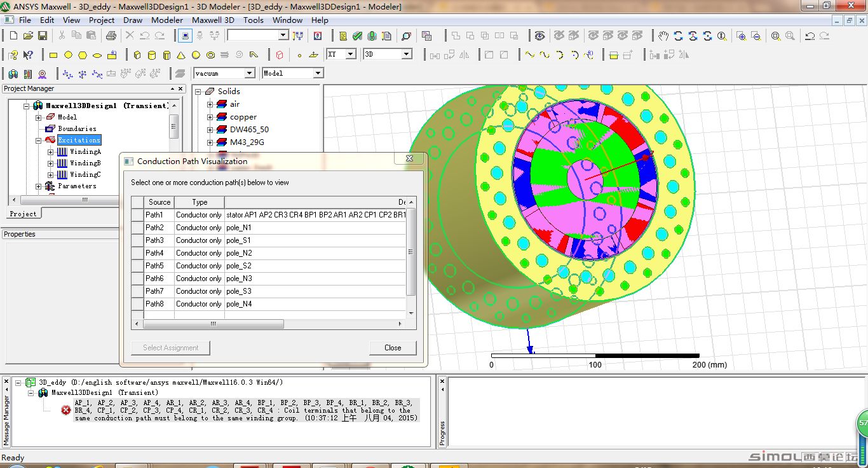Activate the Rotate view tool
Screen dimensions: 868x468
tap(678, 36)
